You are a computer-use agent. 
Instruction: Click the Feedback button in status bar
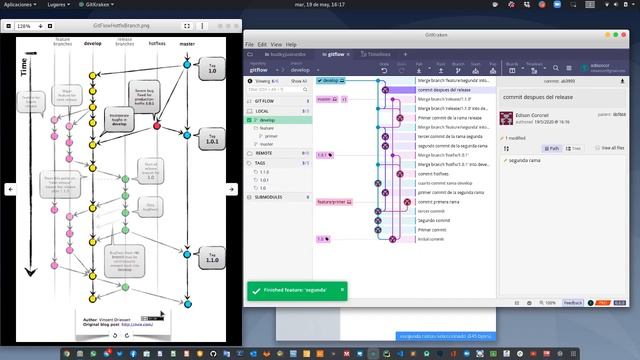[x=573, y=303]
